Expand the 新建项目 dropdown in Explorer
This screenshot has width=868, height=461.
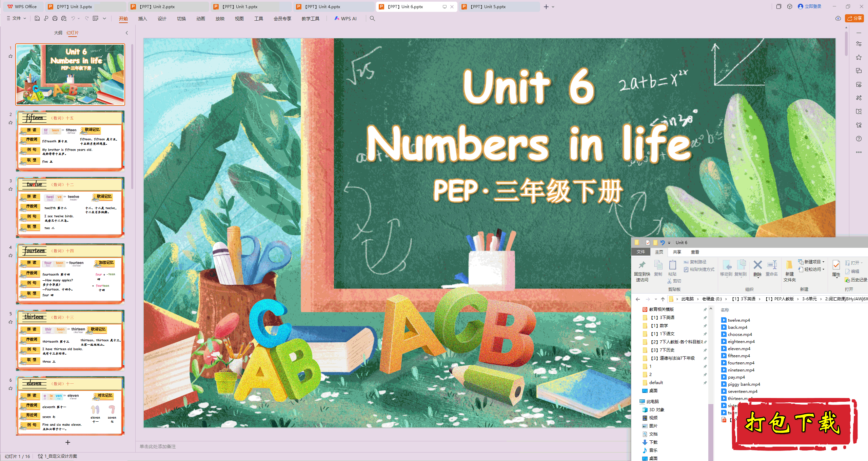tap(823, 262)
